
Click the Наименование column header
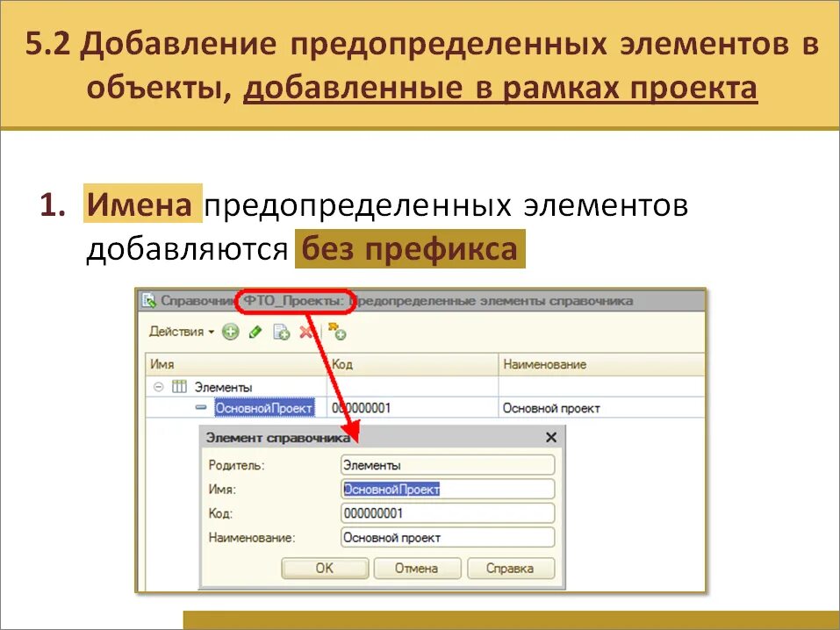coord(601,364)
